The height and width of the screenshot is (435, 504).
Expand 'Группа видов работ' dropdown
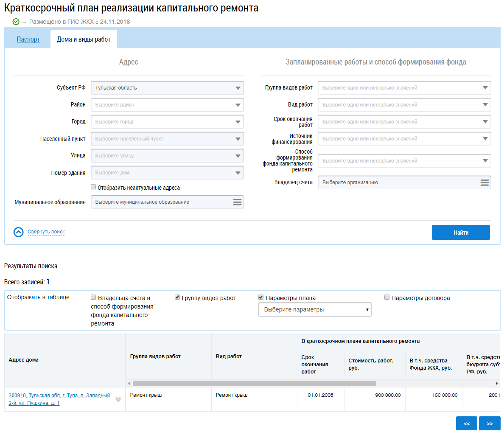pos(404,88)
